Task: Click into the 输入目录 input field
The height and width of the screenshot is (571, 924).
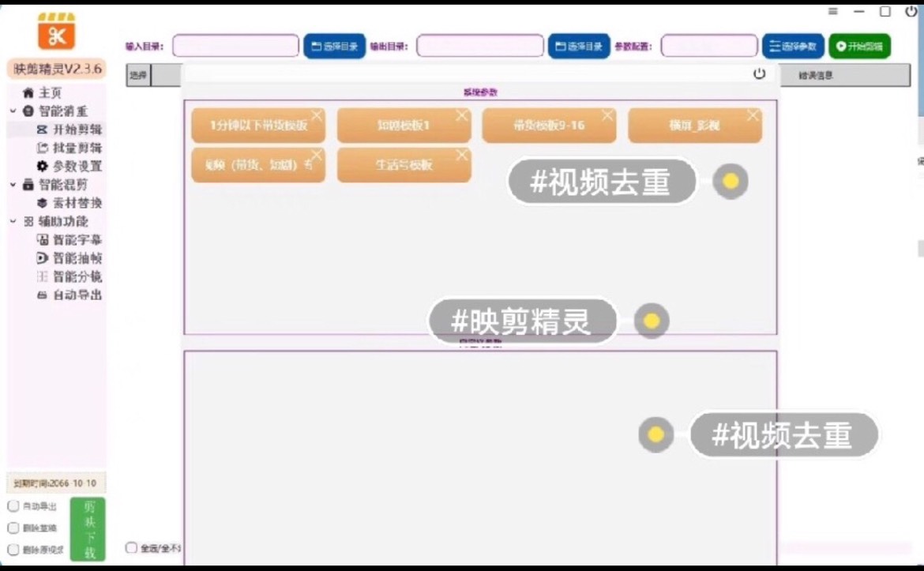Action: pyautogui.click(x=235, y=46)
